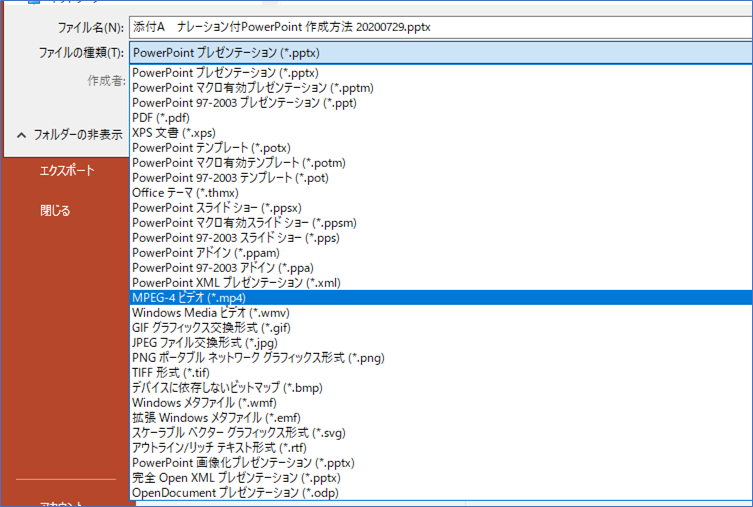Select XPS 文書 (*.xps) format
The image size is (753, 507).
pos(441,133)
